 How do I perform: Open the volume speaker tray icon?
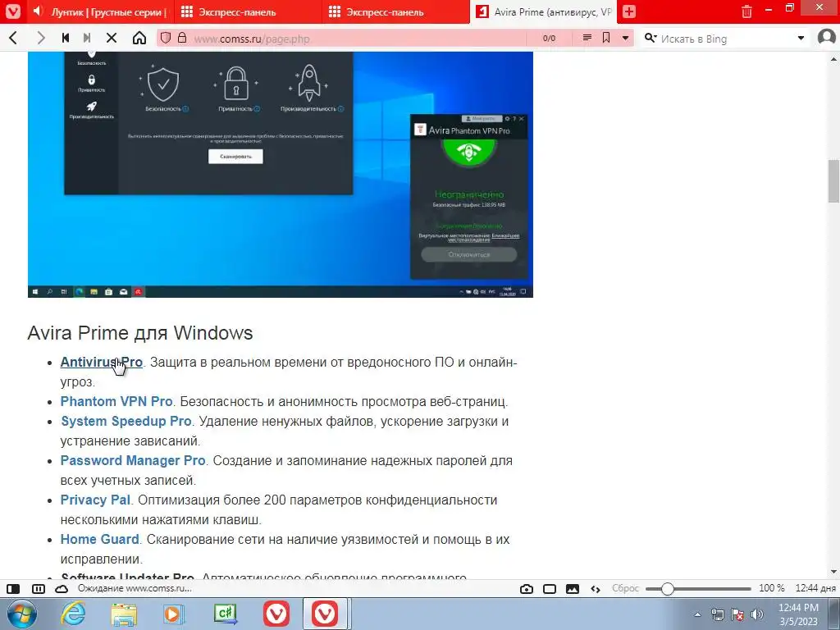[x=757, y=614]
